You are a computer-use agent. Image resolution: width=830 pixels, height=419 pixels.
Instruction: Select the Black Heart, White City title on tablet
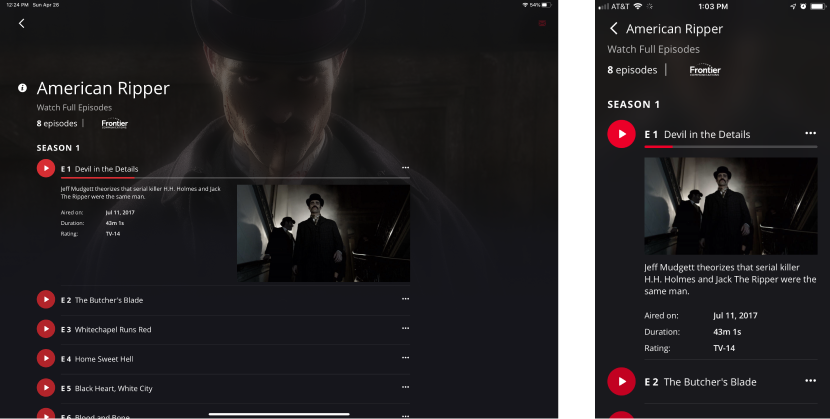click(x=113, y=388)
